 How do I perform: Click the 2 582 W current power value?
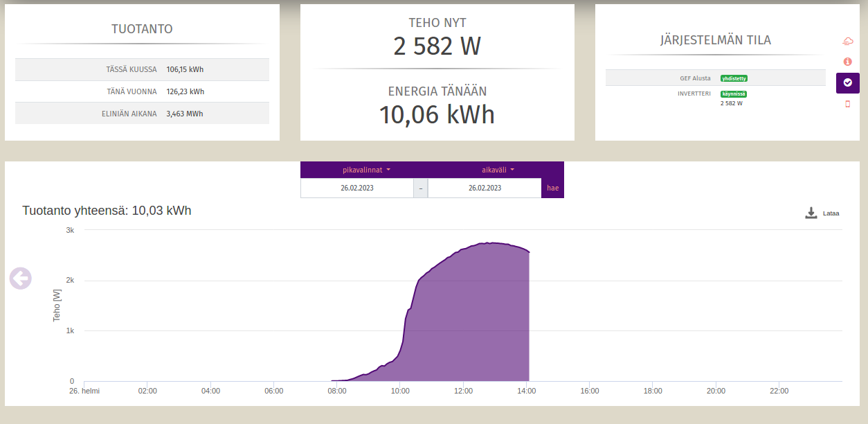[x=437, y=46]
